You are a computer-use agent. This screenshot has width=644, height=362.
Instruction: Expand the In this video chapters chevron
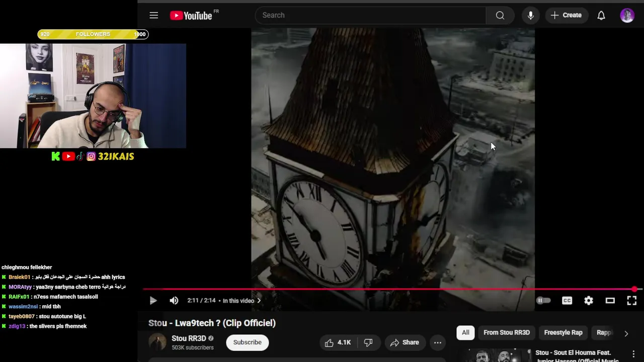tap(259, 301)
